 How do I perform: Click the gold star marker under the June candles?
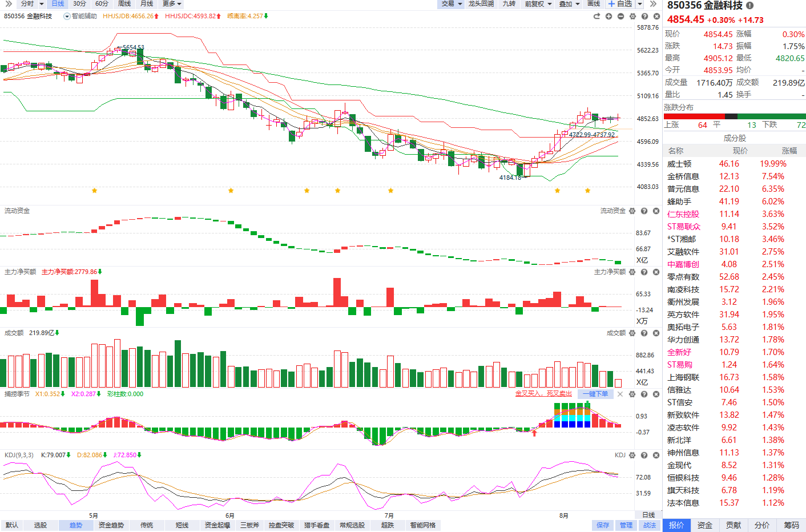231,190
